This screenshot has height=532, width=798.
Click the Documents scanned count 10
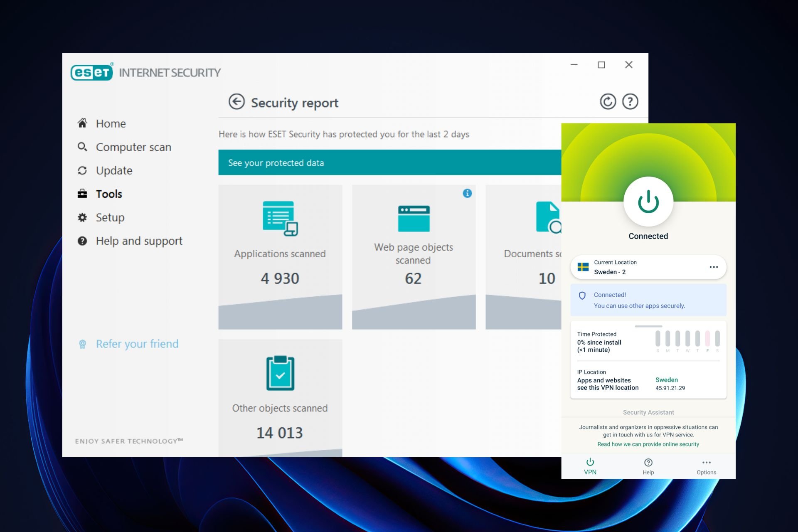547,278
